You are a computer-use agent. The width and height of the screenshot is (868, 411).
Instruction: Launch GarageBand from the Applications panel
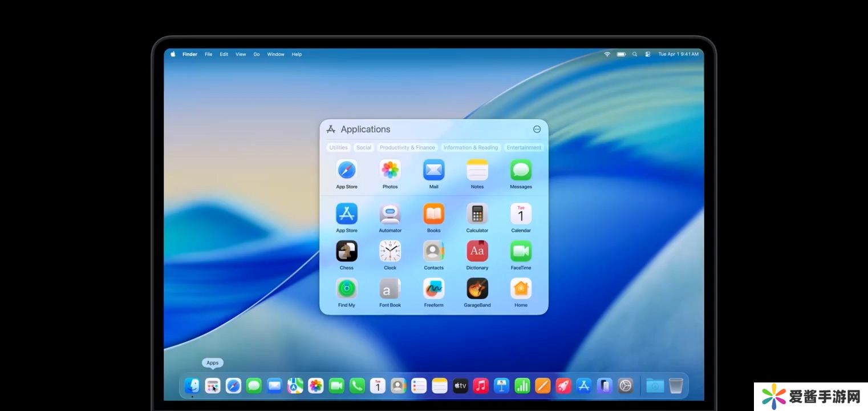point(477,289)
